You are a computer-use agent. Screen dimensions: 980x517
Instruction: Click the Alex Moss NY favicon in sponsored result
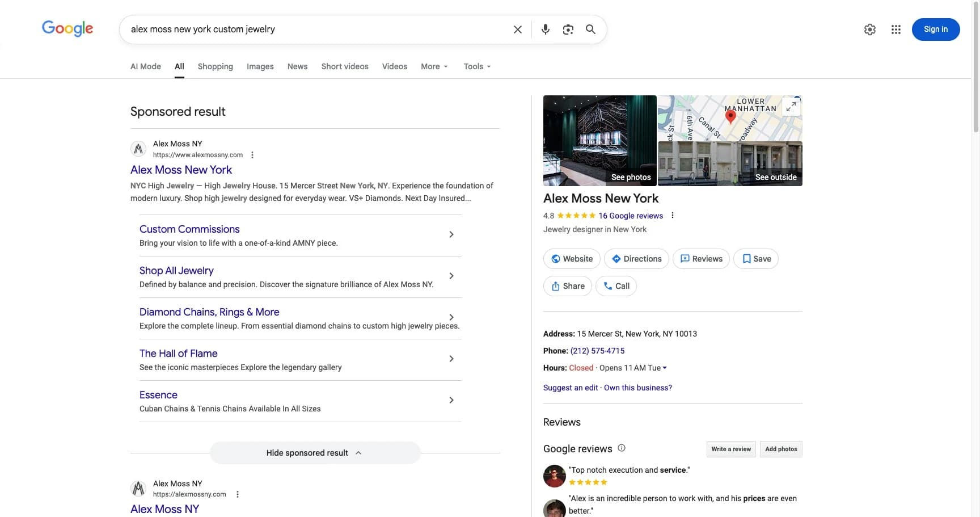138,149
